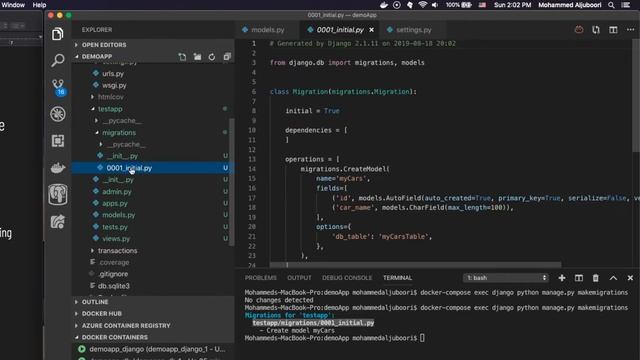Open the OUTPUT panel tab
Image resolution: width=640 pixels, height=360 pixels.
click(299, 278)
